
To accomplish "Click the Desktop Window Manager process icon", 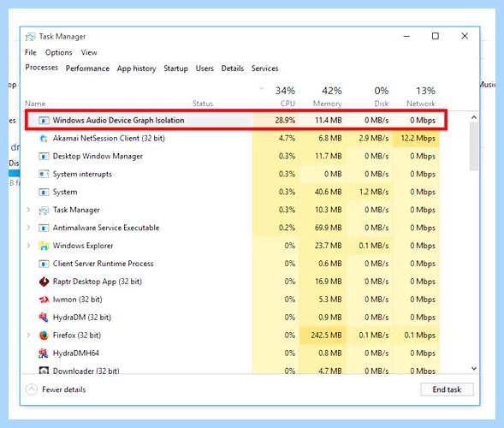I will (44, 157).
